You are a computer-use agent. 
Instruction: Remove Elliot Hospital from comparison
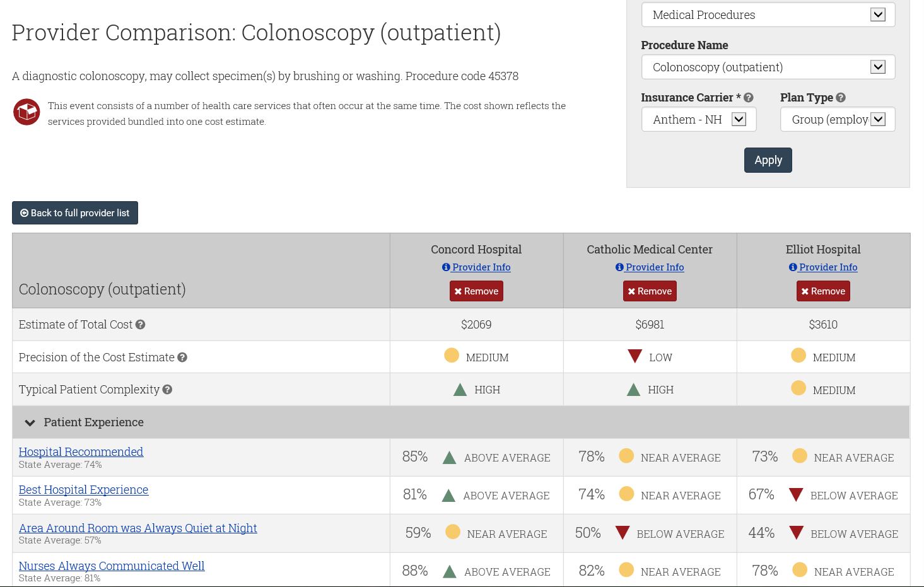coord(823,291)
